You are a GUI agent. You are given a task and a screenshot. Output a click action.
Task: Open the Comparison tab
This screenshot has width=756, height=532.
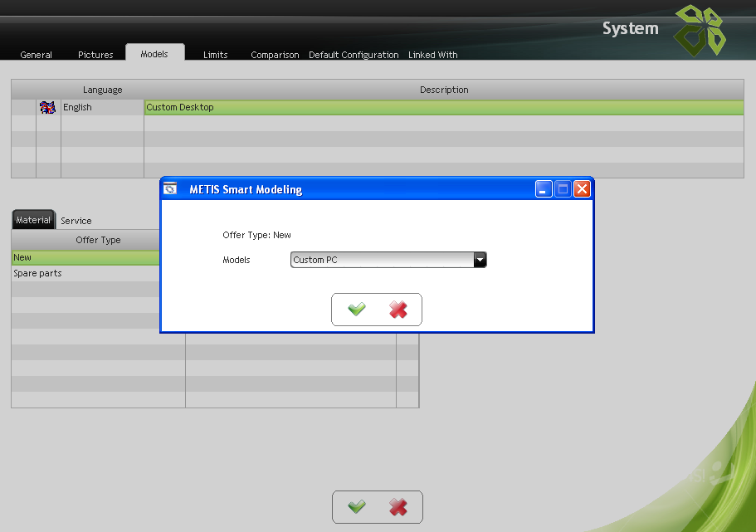click(x=275, y=55)
